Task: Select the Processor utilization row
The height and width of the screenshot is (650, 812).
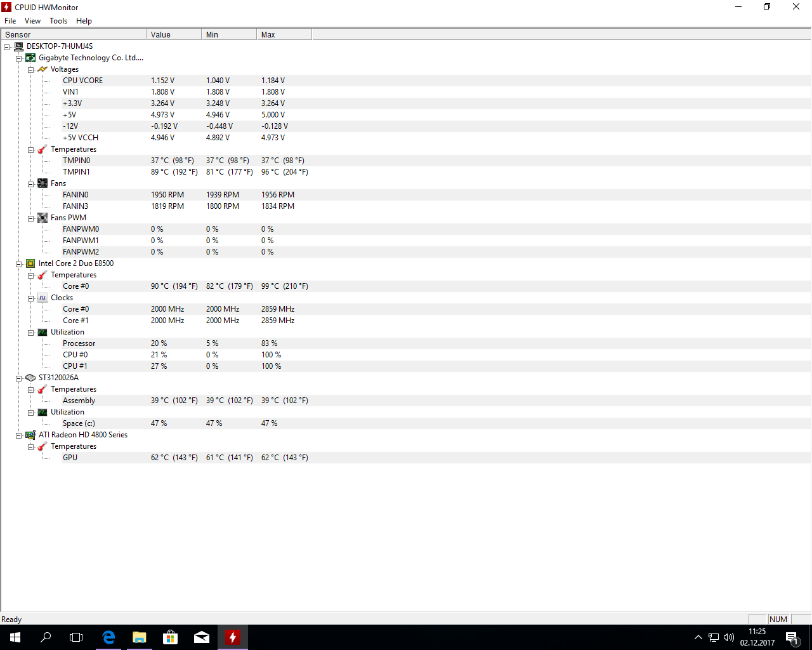Action: click(436, 343)
